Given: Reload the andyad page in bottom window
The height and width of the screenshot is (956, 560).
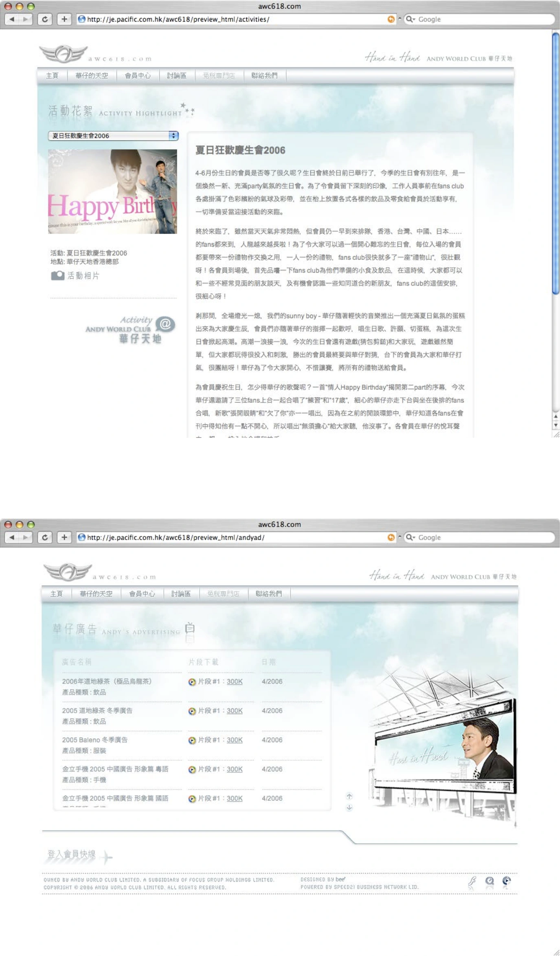Looking at the screenshot, I should pos(45,537).
